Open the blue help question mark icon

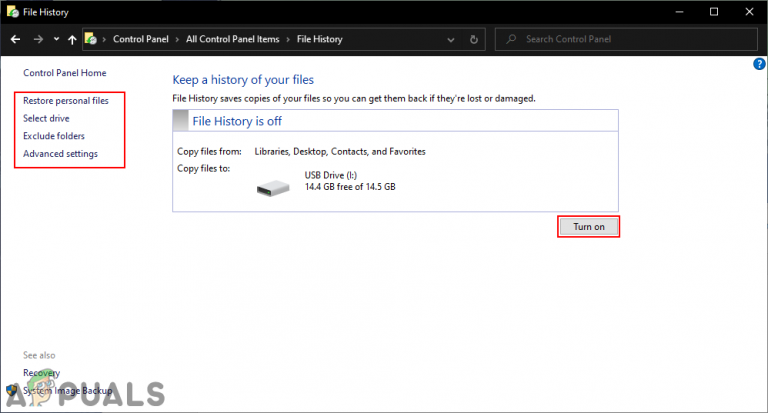point(759,64)
